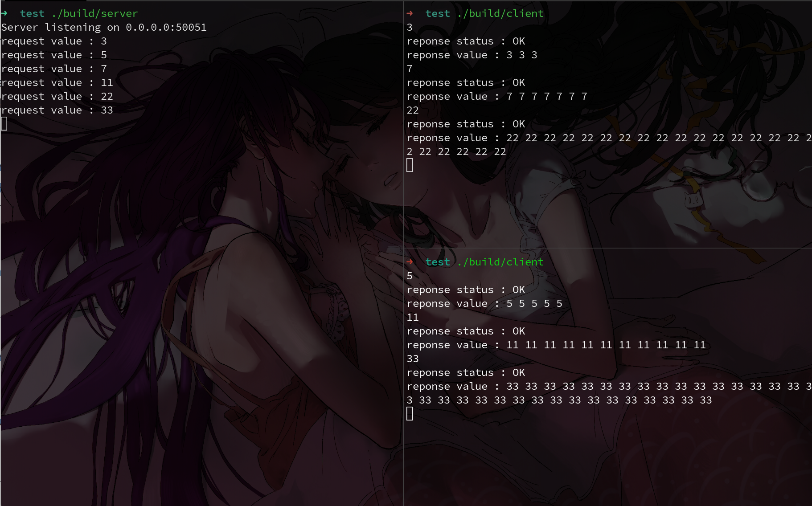Viewport: 812px width, 506px height.
Task: Click the top client pane prompt arrow
Action: click(410, 13)
